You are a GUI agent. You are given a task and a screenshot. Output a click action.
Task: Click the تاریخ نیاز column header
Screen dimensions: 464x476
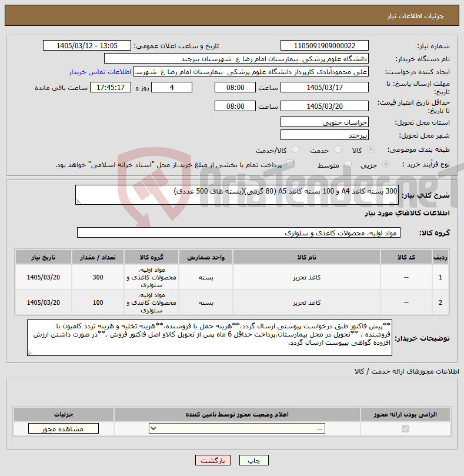(x=44, y=257)
